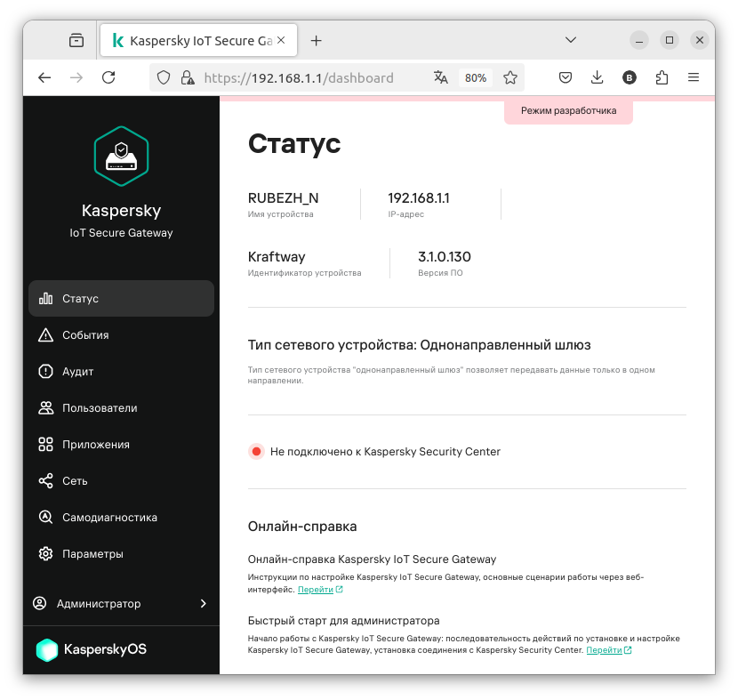The height and width of the screenshot is (700, 738).
Task: Click the Kraftway device identifier
Action: 277,257
